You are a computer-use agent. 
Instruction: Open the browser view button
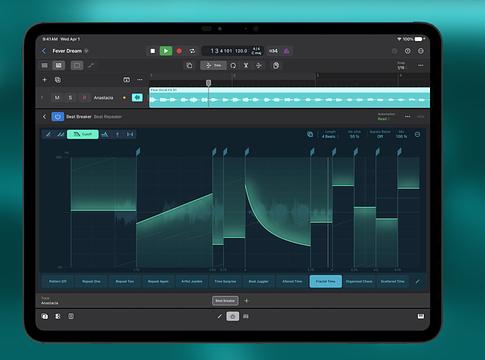tap(45, 65)
